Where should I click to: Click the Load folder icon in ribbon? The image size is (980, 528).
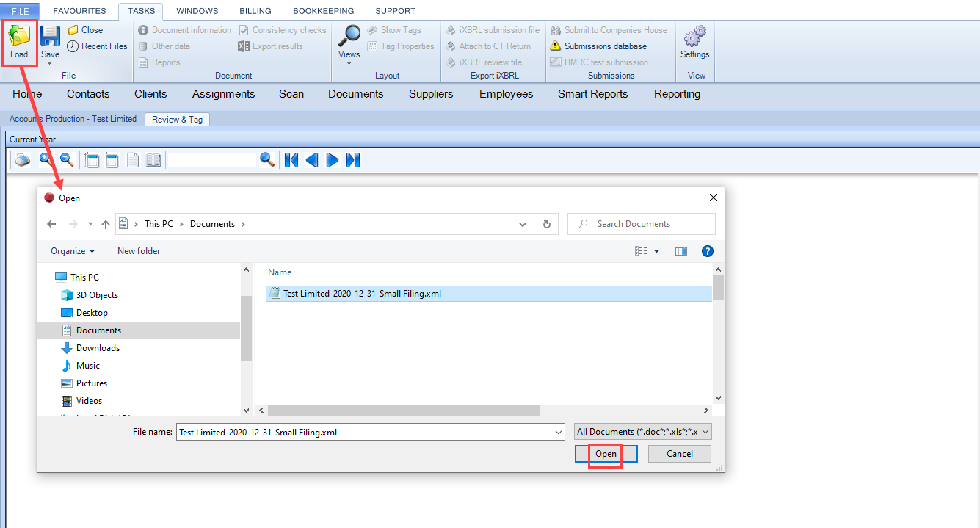[x=19, y=36]
